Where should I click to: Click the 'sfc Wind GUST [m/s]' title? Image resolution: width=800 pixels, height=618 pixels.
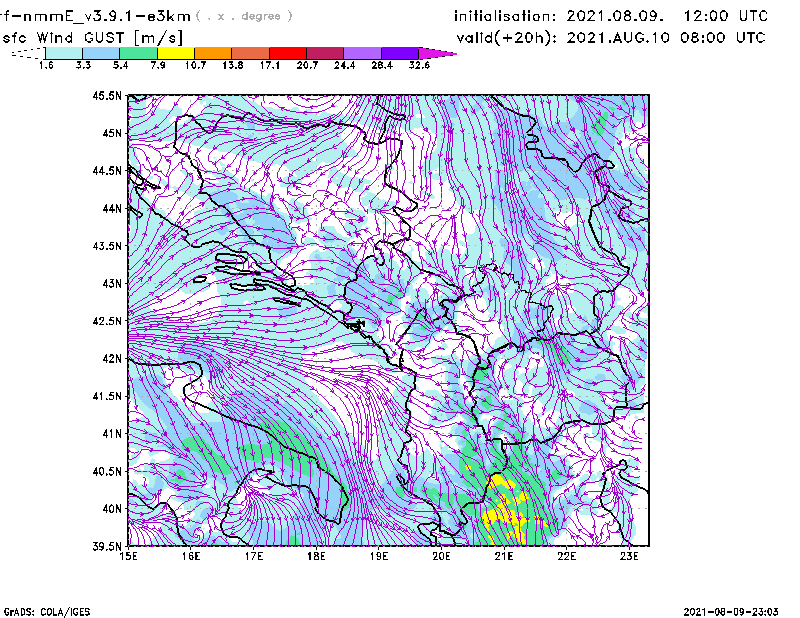92,38
